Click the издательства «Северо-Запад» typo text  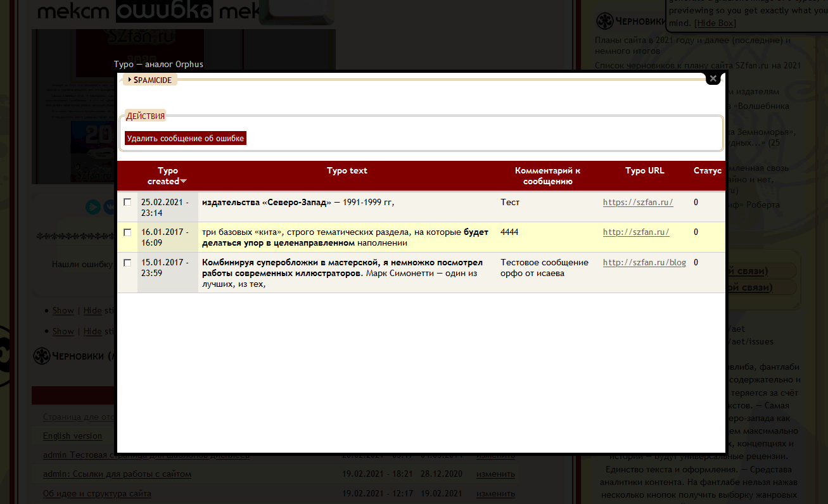[298, 203]
